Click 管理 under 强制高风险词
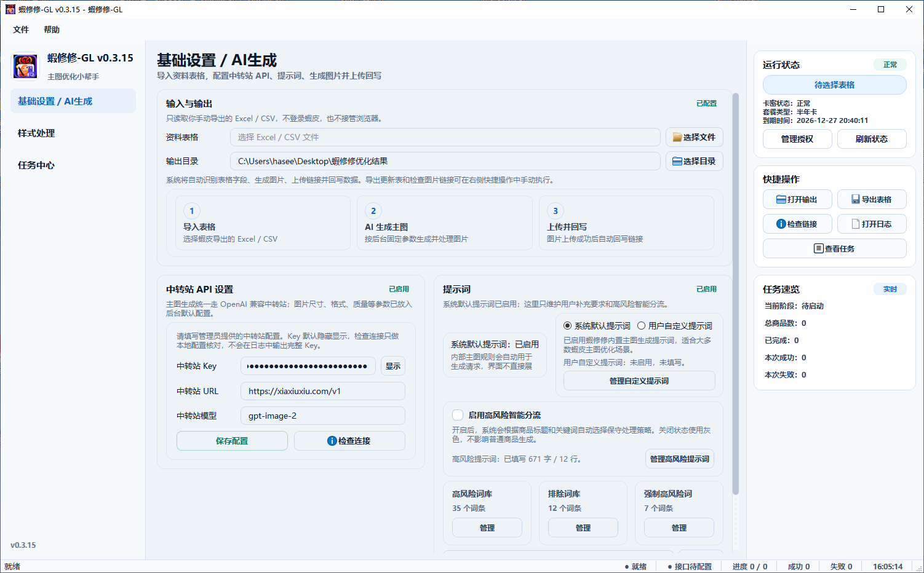 [x=679, y=528]
